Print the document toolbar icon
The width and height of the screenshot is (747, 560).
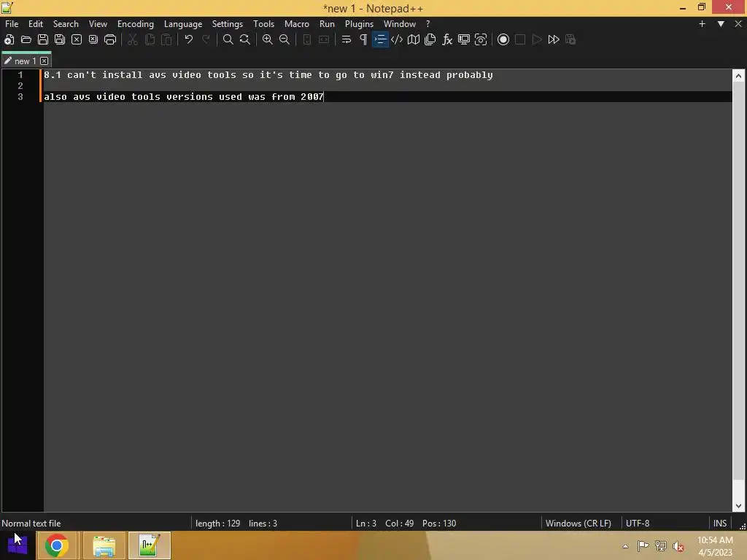(x=110, y=39)
